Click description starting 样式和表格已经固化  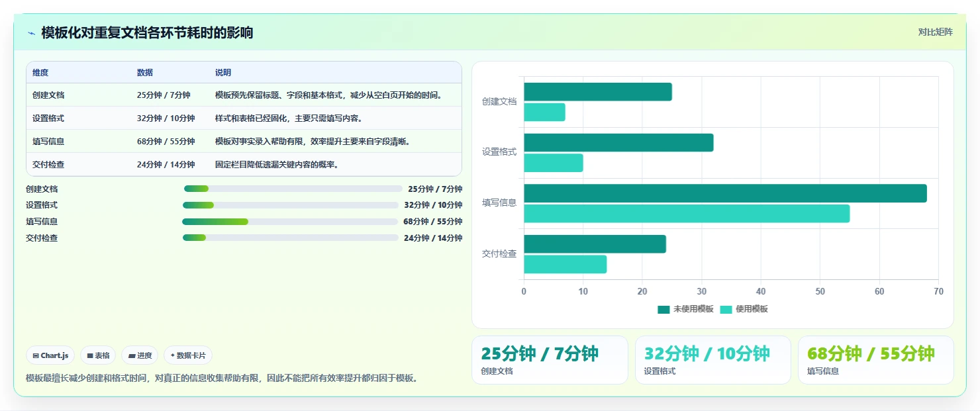289,118
